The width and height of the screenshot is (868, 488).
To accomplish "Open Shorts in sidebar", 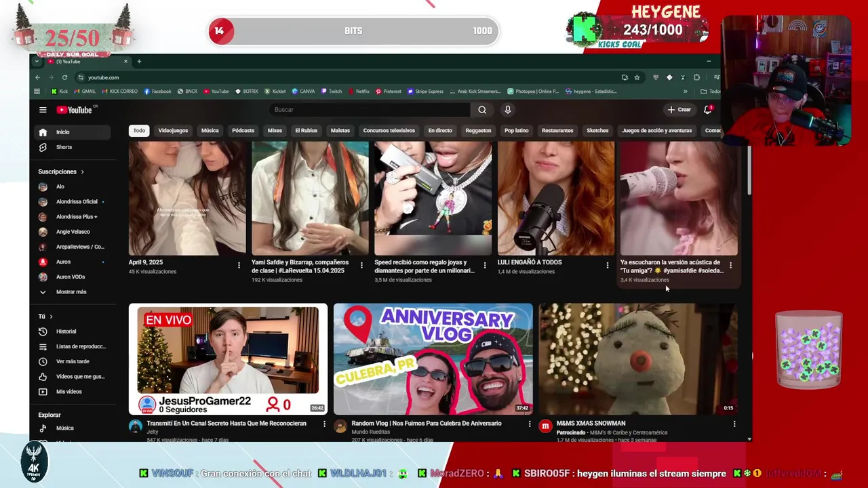I will [72, 147].
